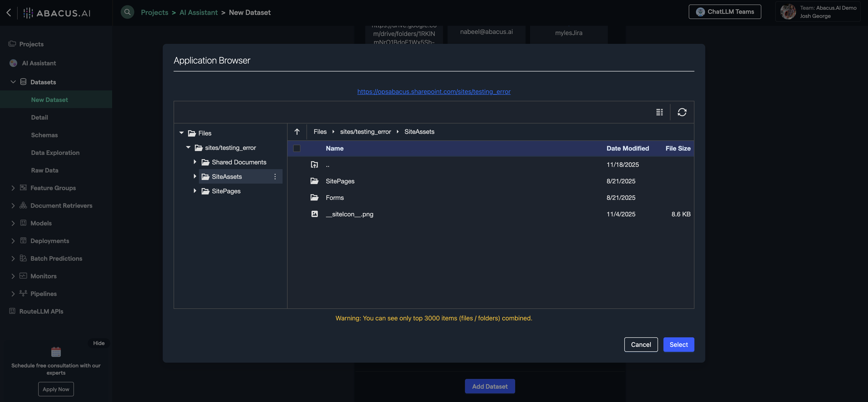Open the Forms folder
This screenshot has width=868, height=402.
[334, 197]
